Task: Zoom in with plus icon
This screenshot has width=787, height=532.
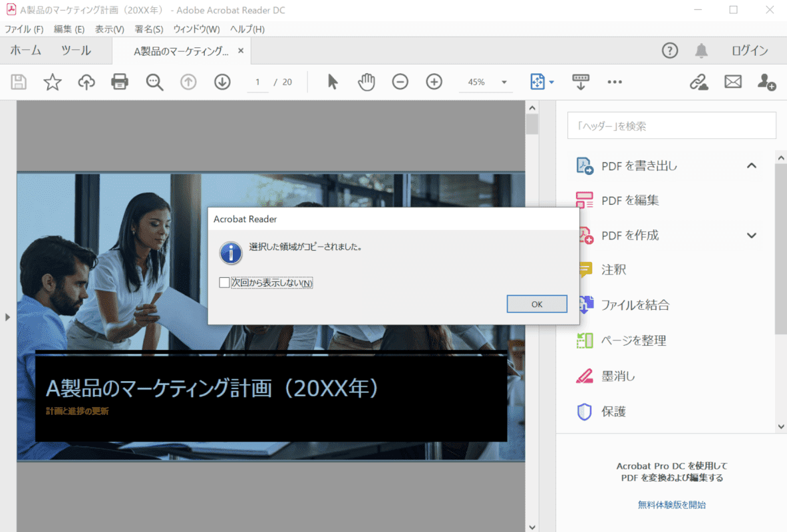Action: 434,82
